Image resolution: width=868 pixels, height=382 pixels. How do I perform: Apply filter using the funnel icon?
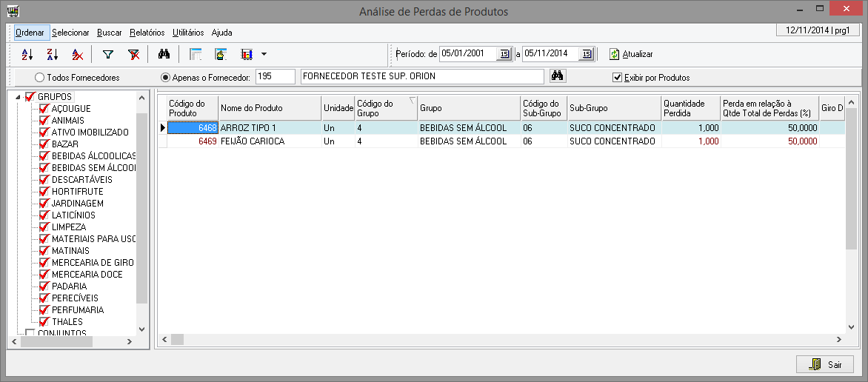pos(108,54)
